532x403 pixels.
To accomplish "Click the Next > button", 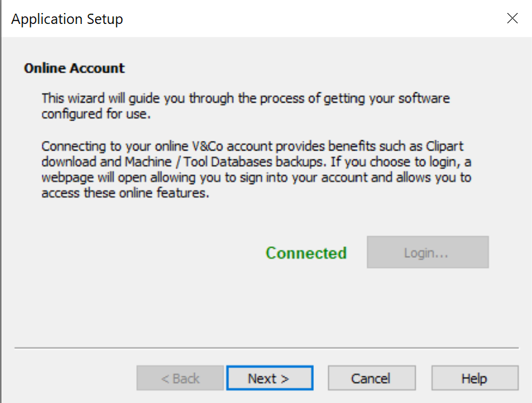I will pyautogui.click(x=269, y=378).
